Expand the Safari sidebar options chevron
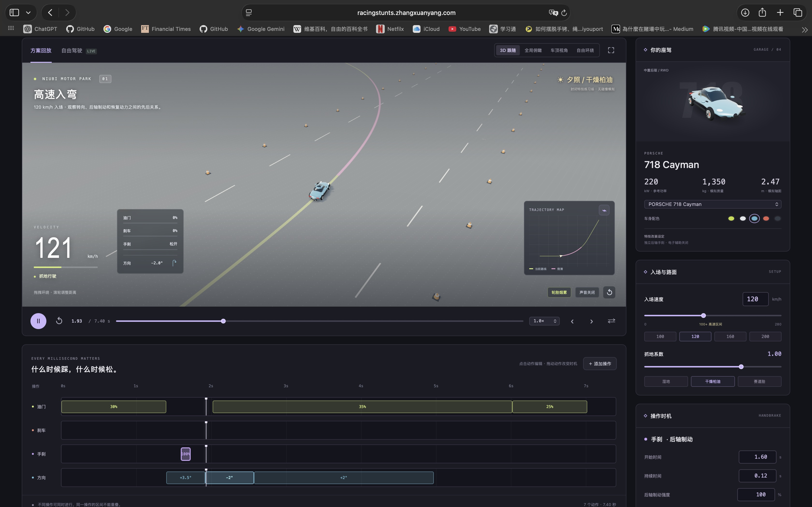This screenshot has height=507, width=812. coord(29,13)
